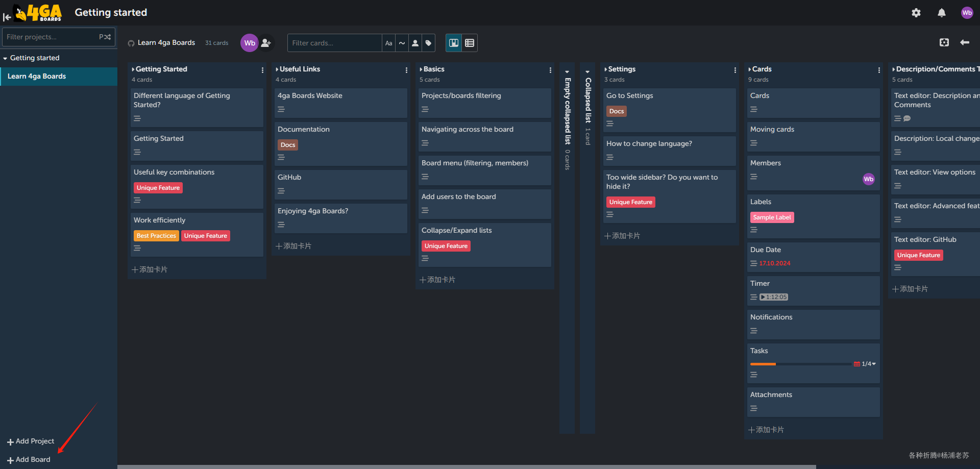Click the timer play icon on Timer card
The image size is (980, 469).
point(763,297)
